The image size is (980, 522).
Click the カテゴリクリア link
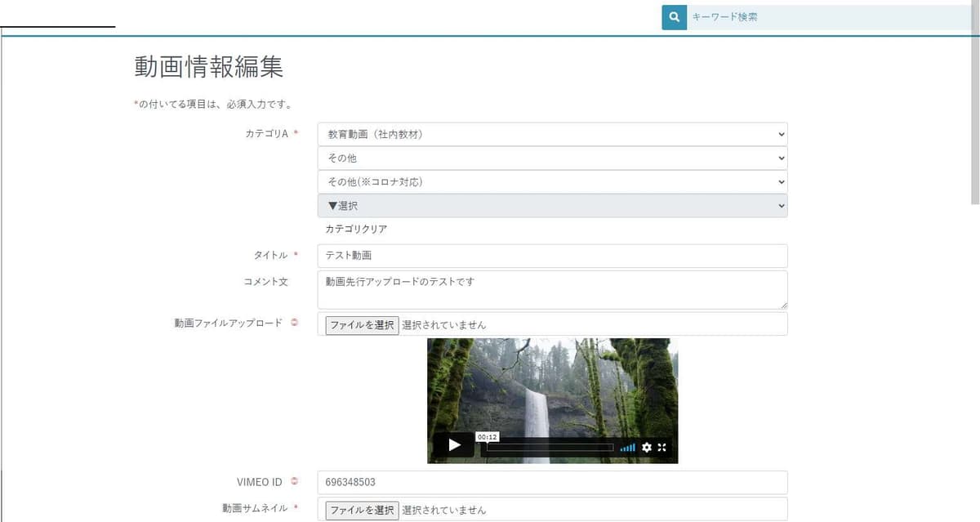[x=356, y=230]
